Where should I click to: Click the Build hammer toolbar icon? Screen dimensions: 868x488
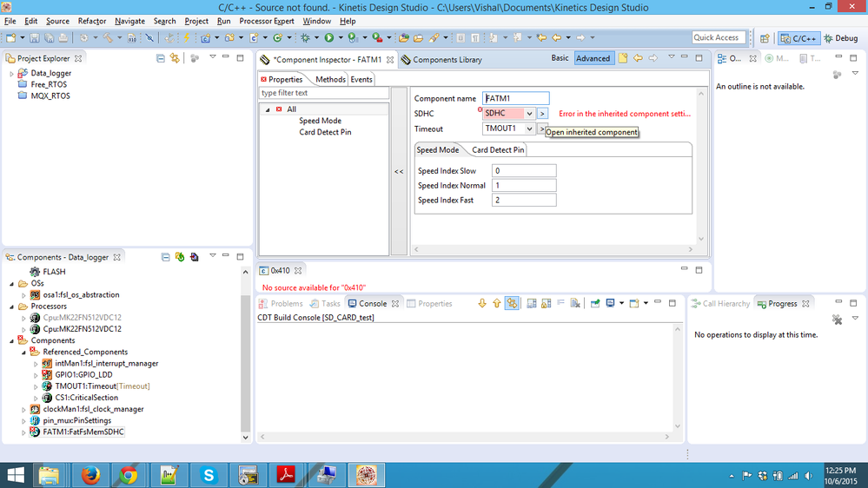pos(108,37)
